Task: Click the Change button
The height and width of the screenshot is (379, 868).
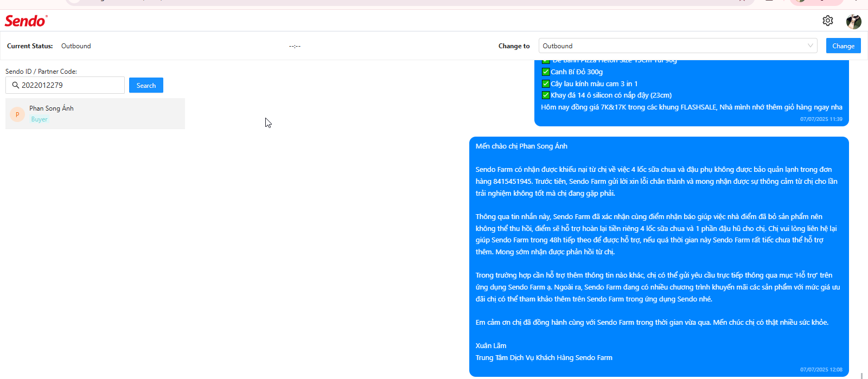Action: click(843, 46)
